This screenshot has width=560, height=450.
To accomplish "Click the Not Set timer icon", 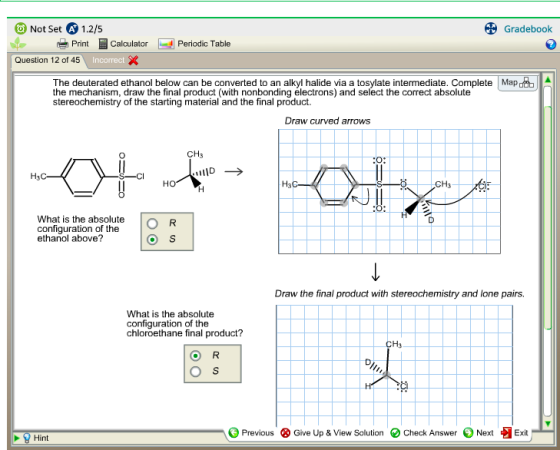I will tap(20, 29).
